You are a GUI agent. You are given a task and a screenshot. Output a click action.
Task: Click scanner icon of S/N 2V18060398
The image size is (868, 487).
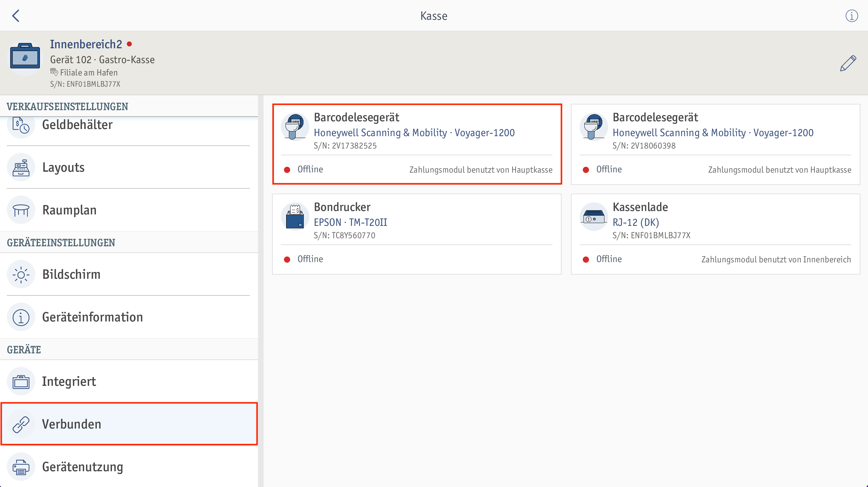click(x=594, y=127)
